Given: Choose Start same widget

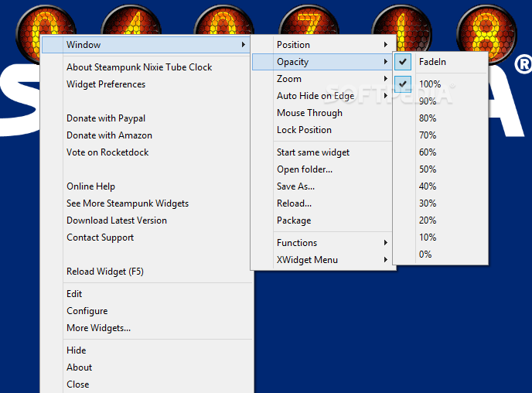Looking at the screenshot, I should pos(322,152).
